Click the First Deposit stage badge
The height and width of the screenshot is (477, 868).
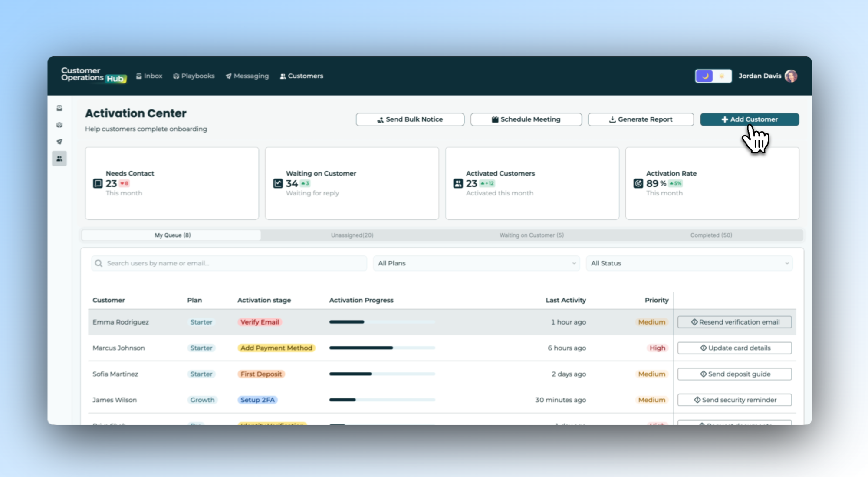[x=261, y=374]
